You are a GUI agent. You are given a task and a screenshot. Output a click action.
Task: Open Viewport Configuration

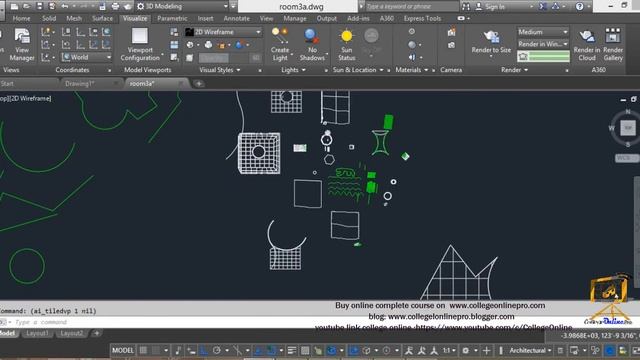pyautogui.click(x=140, y=44)
